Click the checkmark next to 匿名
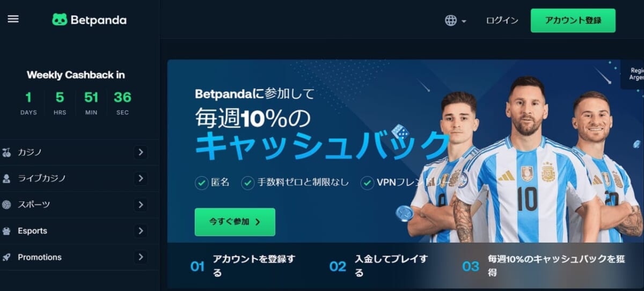Viewport: 644px width, 291px height. (201, 183)
